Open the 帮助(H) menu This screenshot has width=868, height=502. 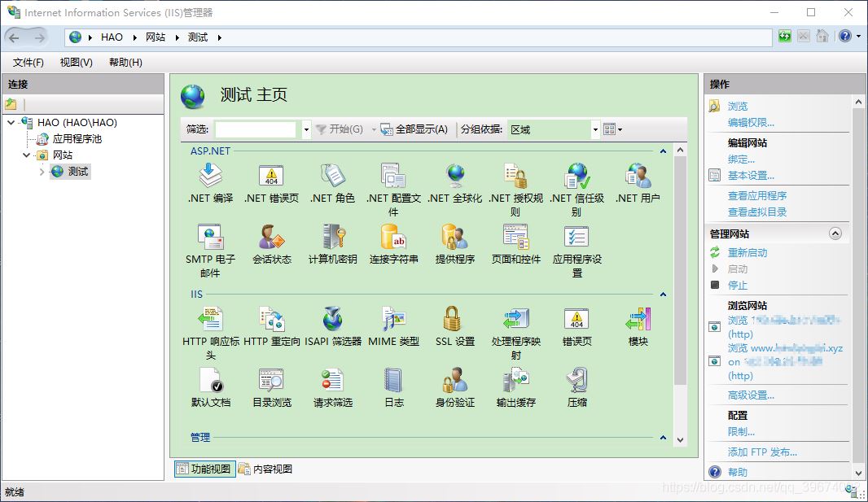coord(125,63)
